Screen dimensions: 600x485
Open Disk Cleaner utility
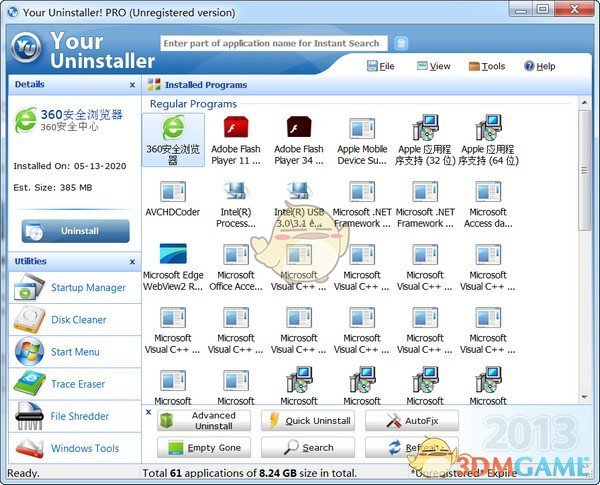coord(75,320)
